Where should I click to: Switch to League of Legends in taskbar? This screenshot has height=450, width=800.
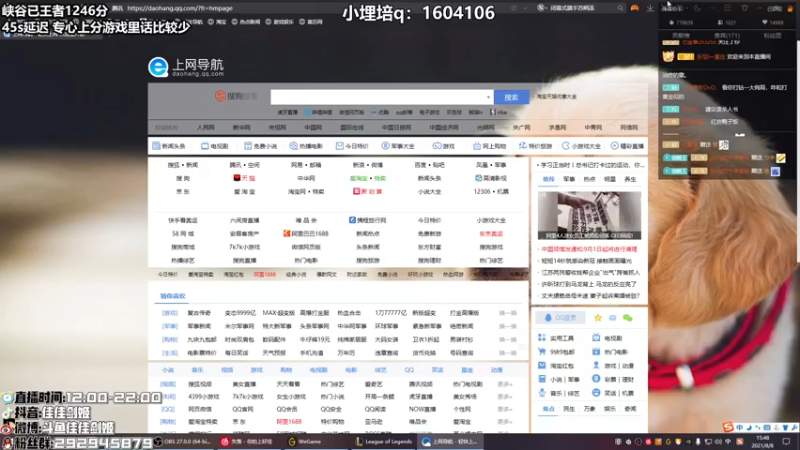coord(384,442)
